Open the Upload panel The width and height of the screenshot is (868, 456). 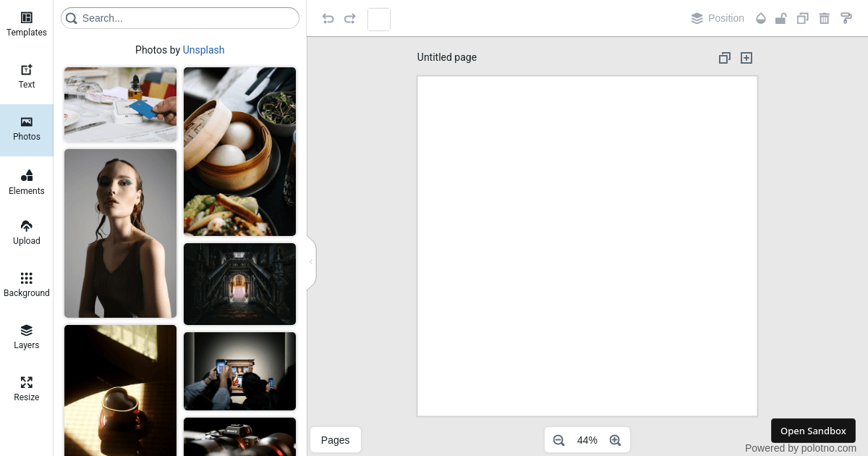point(27,233)
